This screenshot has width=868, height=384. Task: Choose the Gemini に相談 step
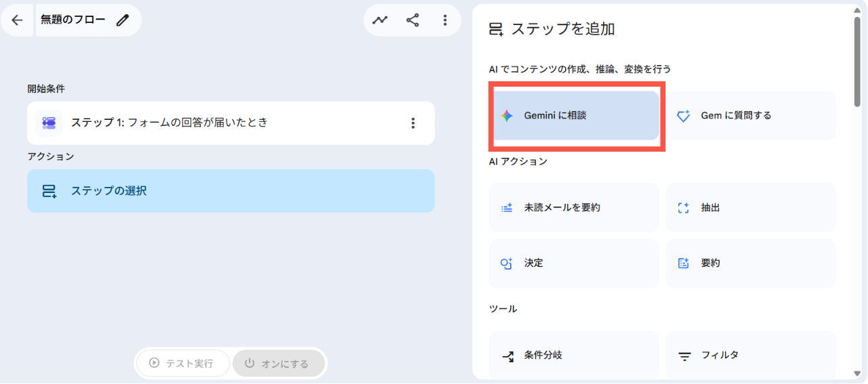click(575, 116)
